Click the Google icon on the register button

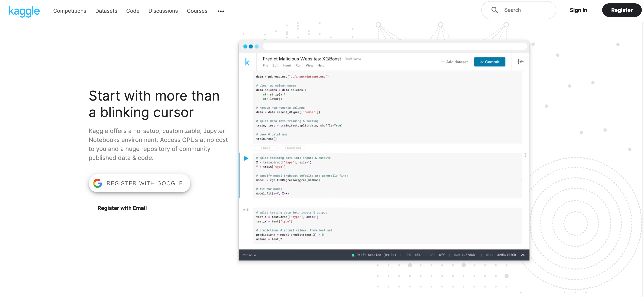97,183
